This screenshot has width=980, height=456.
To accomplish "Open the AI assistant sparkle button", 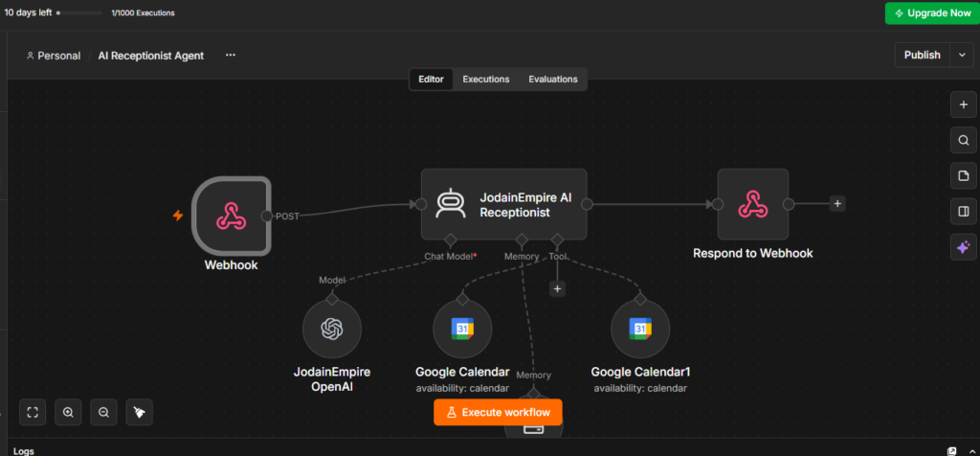I will [963, 247].
